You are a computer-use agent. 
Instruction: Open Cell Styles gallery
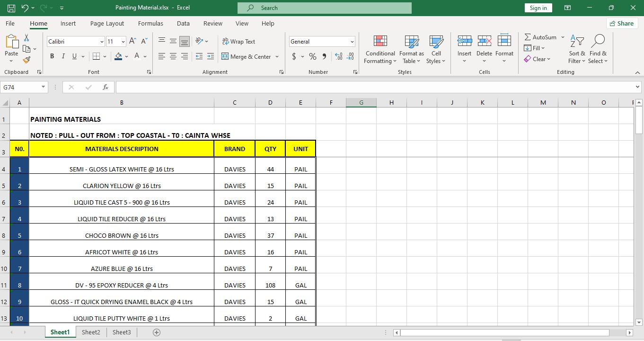tap(436, 49)
